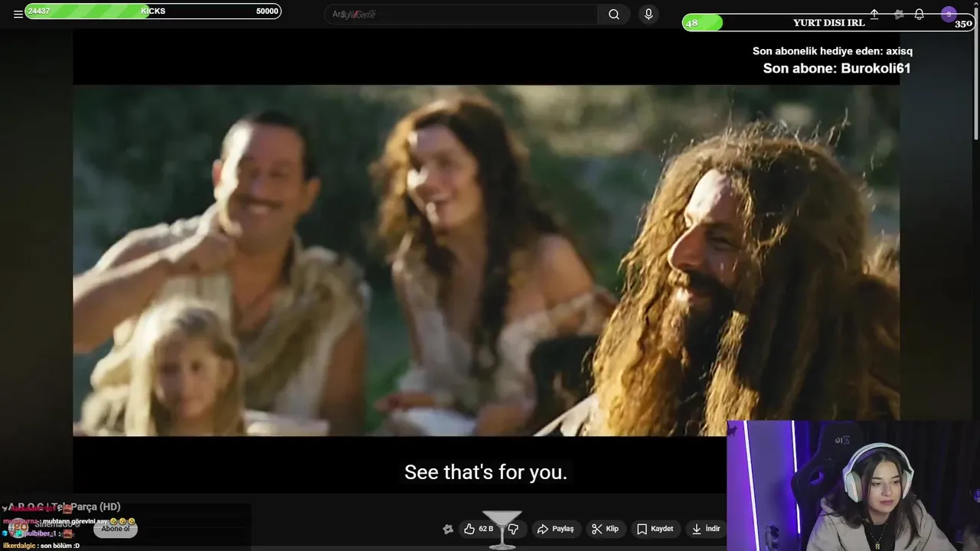Viewport: 980px width, 551px height.
Task: Click 'Son abone: Burokoli61' text
Action: (837, 68)
